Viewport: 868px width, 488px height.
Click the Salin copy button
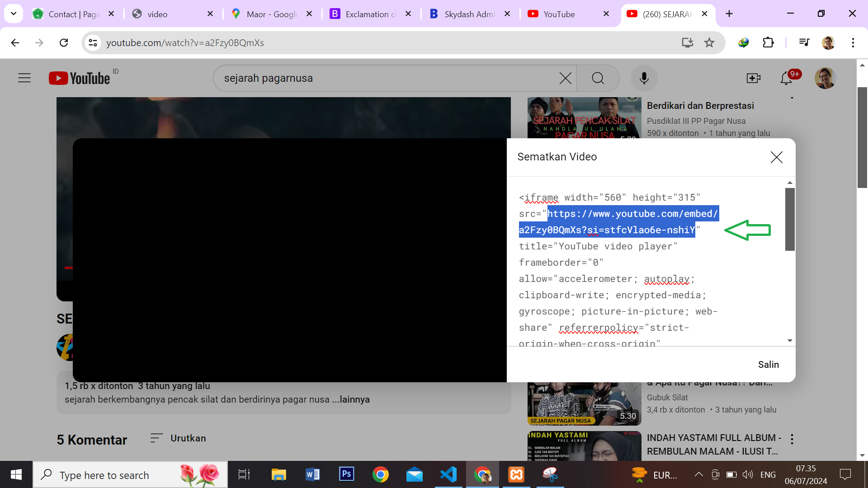[x=768, y=365]
